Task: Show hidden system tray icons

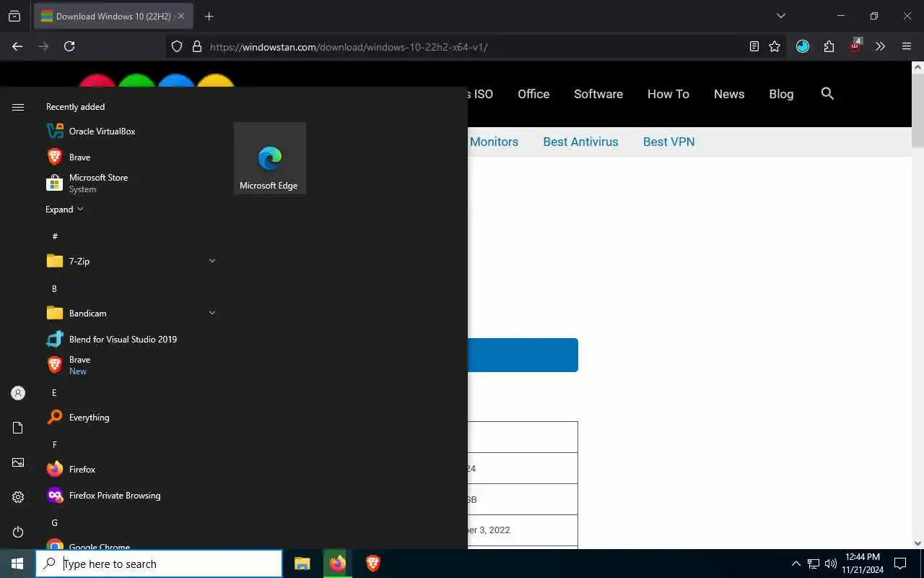Action: (796, 564)
